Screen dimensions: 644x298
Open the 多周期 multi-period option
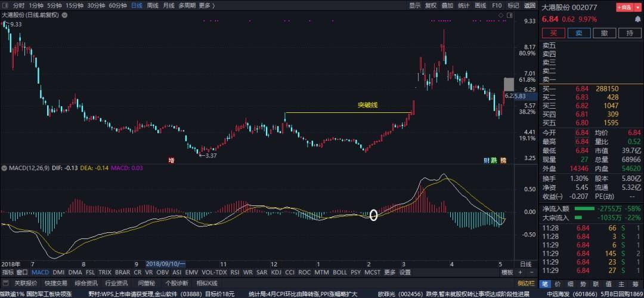(x=187, y=5)
